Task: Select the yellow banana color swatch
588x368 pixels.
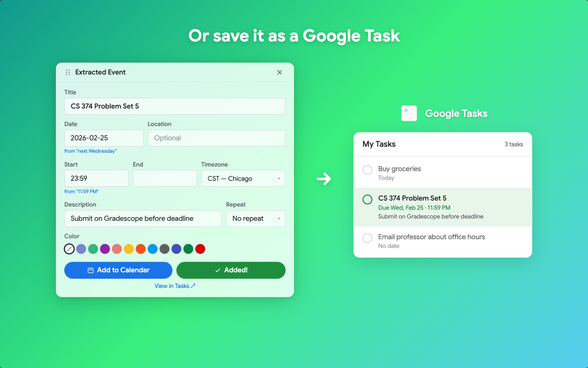Action: point(129,249)
